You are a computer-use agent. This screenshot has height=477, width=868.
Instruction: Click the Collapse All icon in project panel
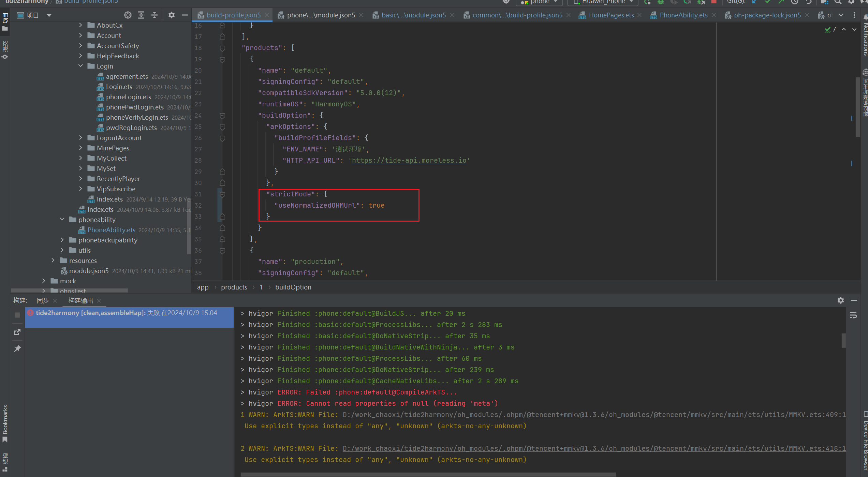(x=155, y=15)
